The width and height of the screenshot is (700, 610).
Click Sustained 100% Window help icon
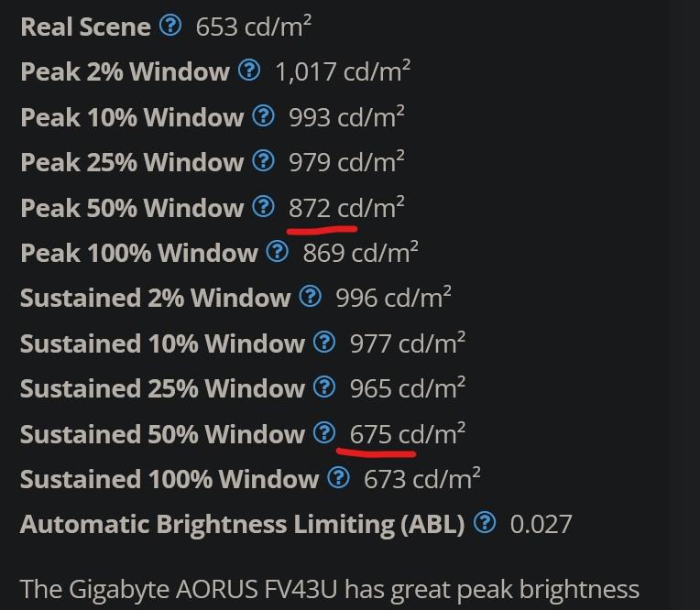tap(339, 477)
